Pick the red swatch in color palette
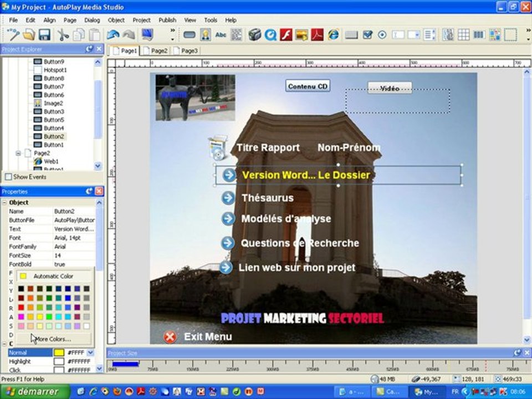This screenshot has height=399, width=532. pyautogui.click(x=21, y=308)
